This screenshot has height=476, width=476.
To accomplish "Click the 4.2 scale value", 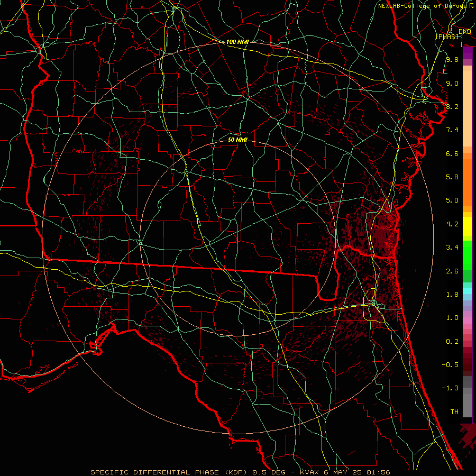I will pos(452,224).
